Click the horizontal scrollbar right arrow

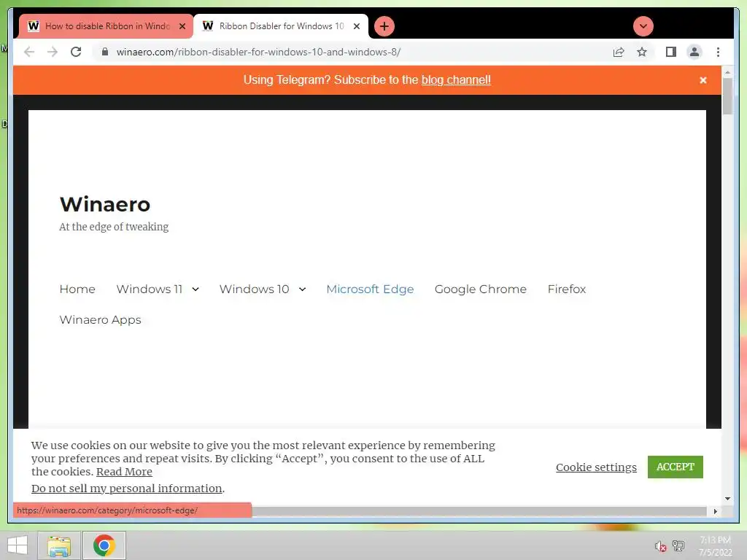[715, 511]
